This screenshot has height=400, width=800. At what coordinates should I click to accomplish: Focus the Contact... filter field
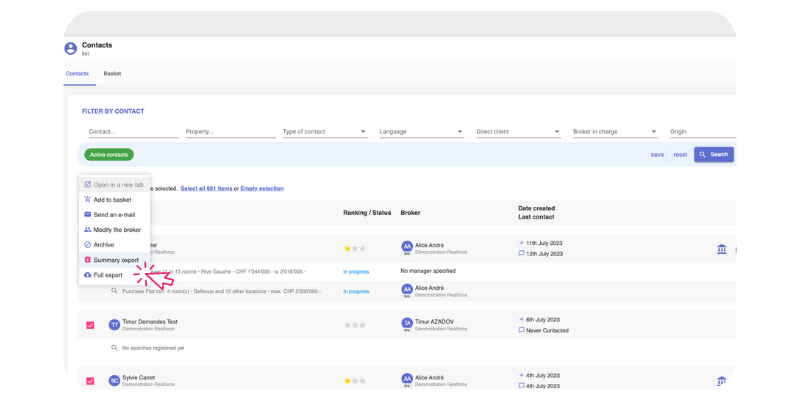pos(134,132)
